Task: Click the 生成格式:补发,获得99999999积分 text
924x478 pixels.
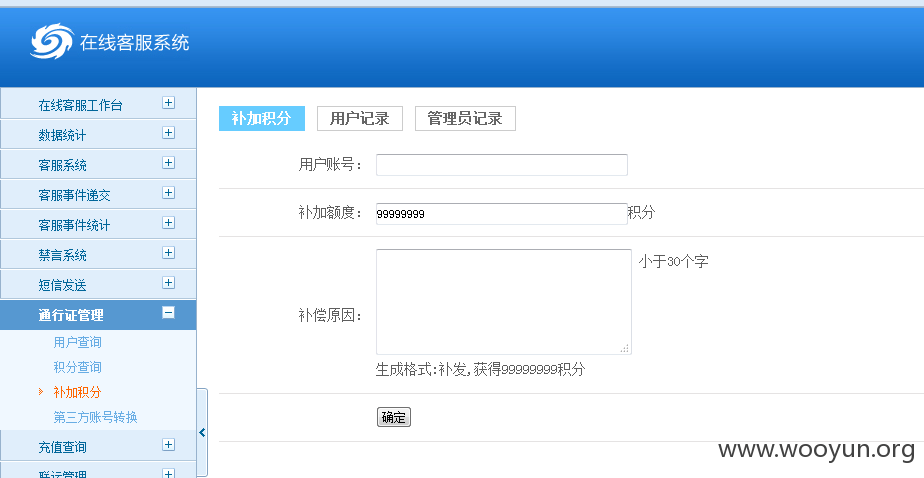Action: (x=480, y=370)
